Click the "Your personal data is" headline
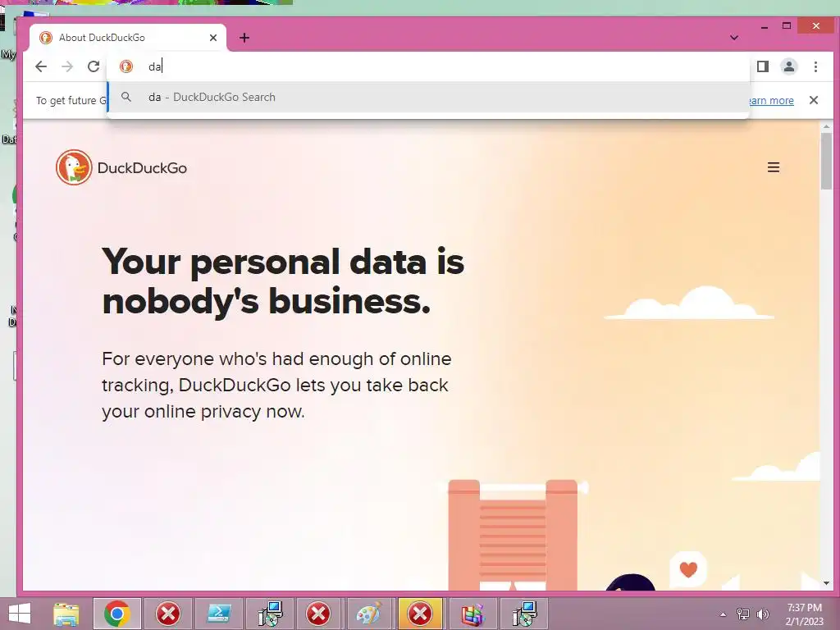The image size is (840, 630). [283, 262]
